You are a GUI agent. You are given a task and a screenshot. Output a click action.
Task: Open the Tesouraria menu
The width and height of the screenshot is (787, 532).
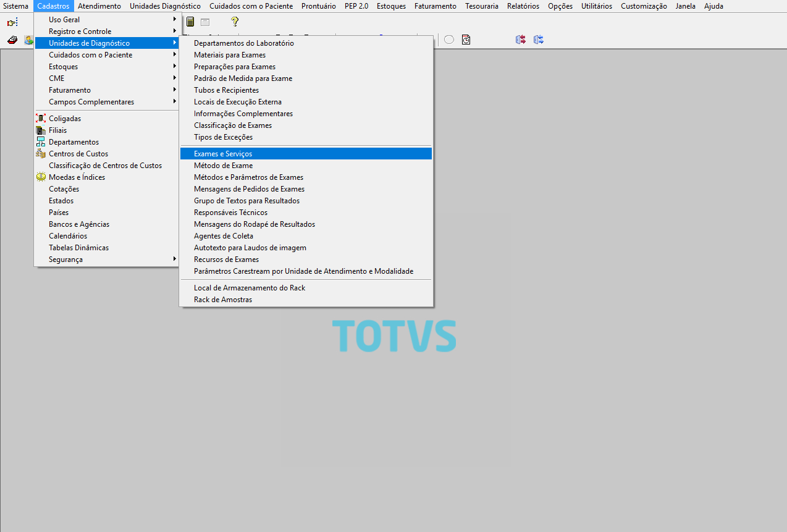pos(481,6)
